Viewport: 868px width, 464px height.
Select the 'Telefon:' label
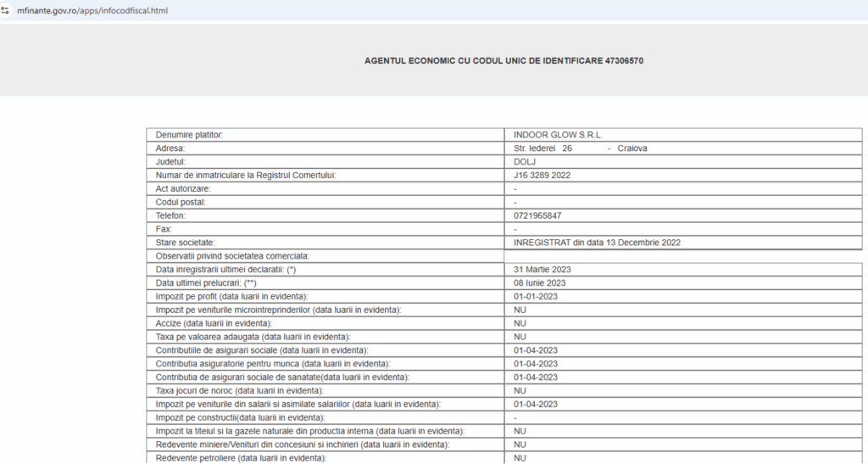coord(170,215)
